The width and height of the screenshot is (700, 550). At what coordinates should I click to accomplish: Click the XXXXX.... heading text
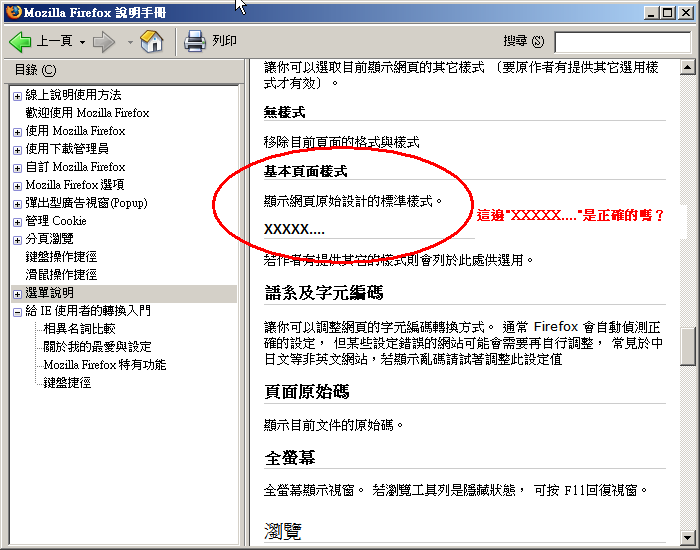coord(294,229)
